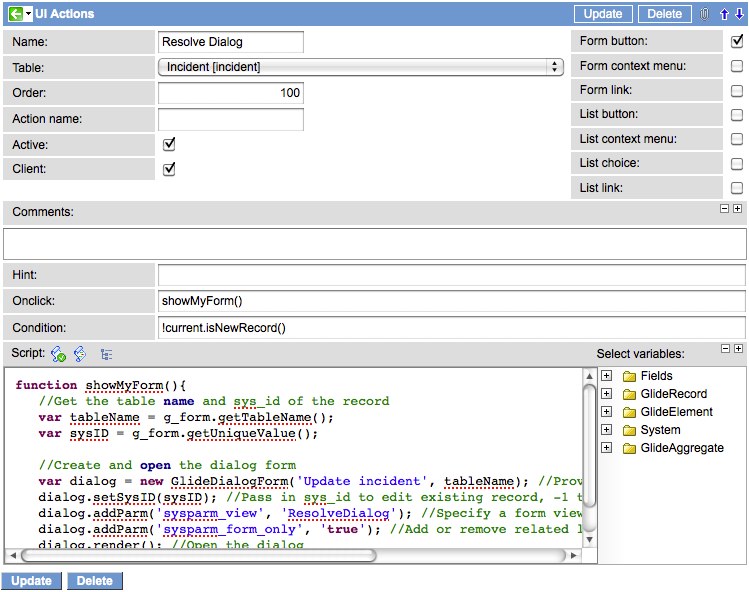
Task: Click the bottom Delete button
Action: (x=95, y=581)
